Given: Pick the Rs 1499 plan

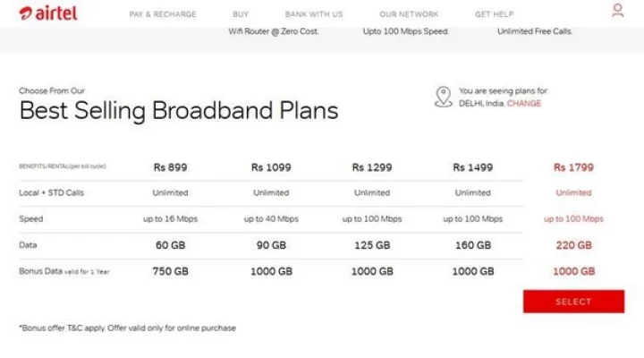Looking at the screenshot, I should point(472,167).
